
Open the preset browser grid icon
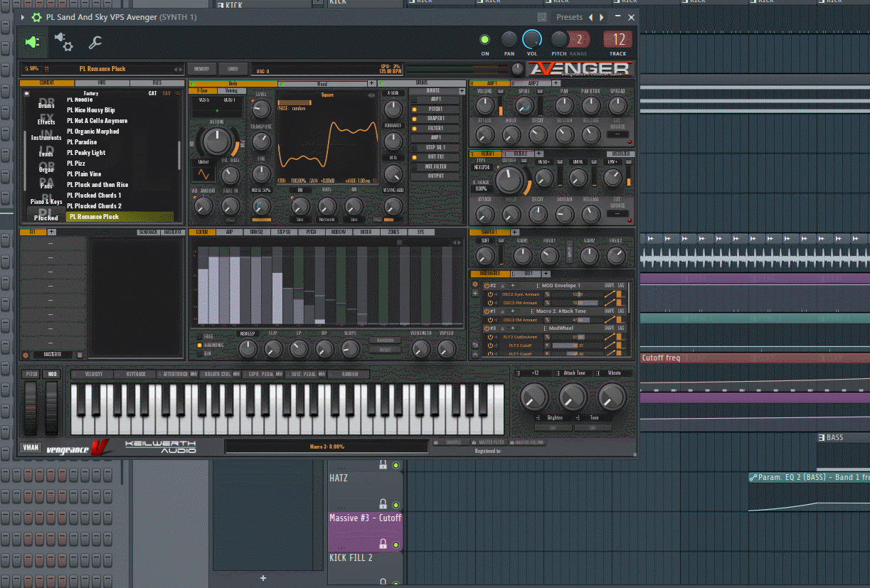tap(542, 17)
